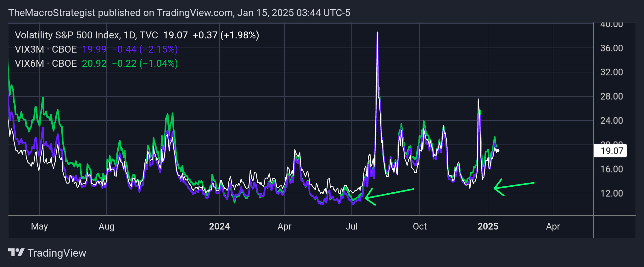Click the +0.37 (+1.98%) change value
This screenshot has width=644, height=267.
tap(226, 35)
